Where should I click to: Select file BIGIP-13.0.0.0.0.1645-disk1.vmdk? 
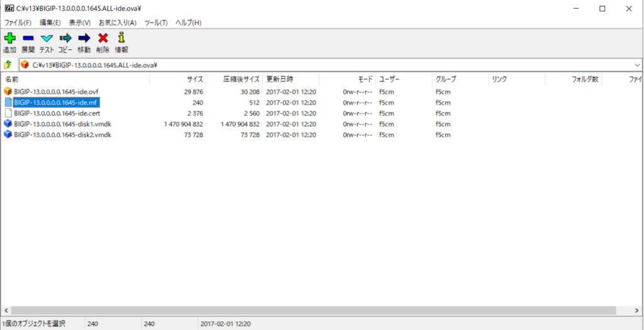click(62, 123)
